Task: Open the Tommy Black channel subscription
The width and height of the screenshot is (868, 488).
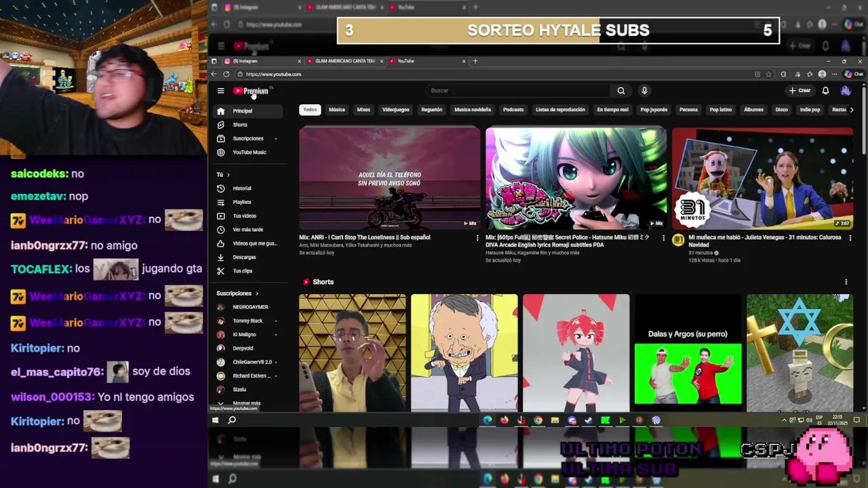Action: (247, 321)
